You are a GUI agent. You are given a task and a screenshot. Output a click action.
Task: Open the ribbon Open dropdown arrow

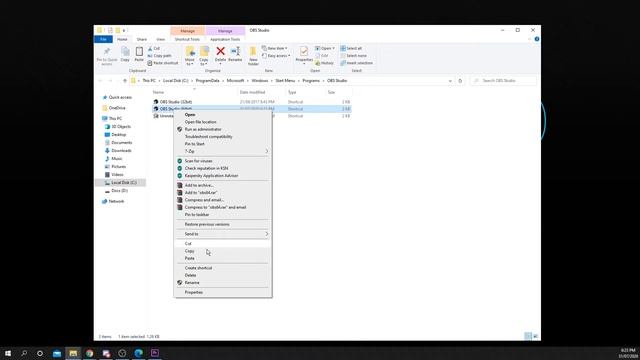[x=333, y=48]
